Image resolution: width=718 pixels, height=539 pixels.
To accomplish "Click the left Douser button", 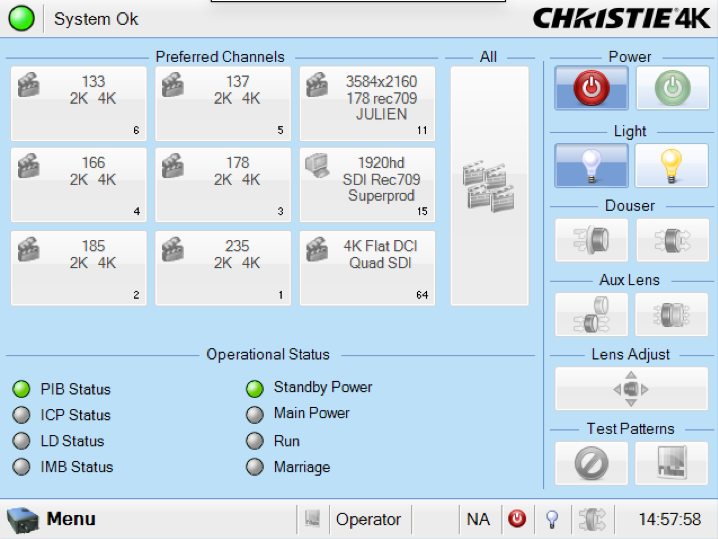I will 591,240.
